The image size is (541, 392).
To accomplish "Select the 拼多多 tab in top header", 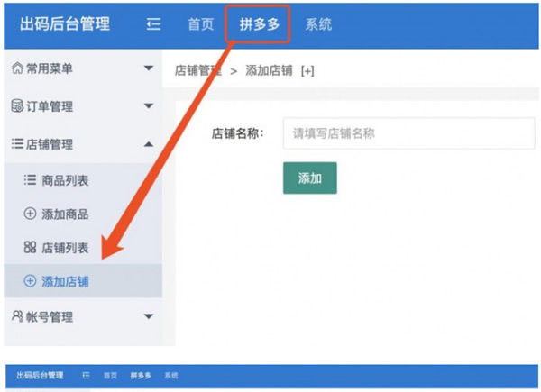I will pyautogui.click(x=259, y=24).
